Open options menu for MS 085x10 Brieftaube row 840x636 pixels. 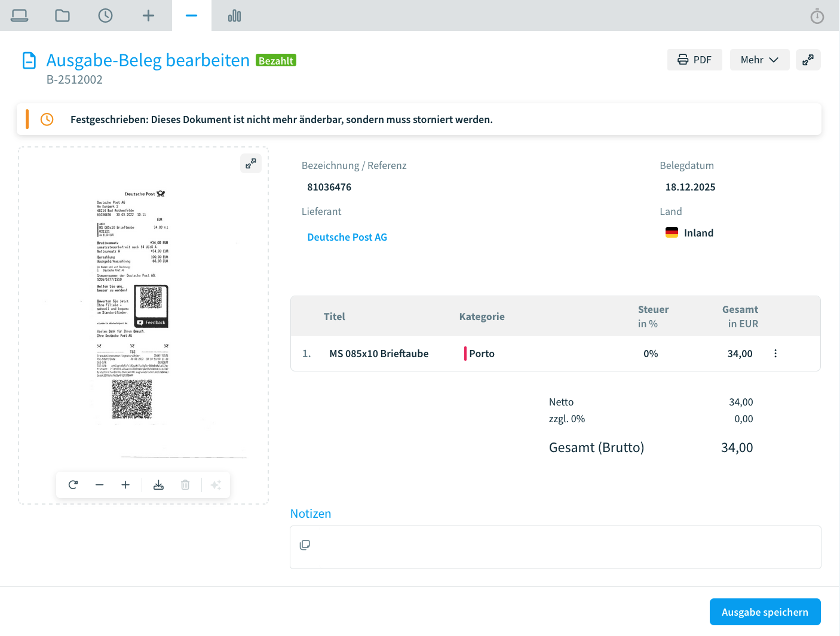pyautogui.click(x=775, y=354)
